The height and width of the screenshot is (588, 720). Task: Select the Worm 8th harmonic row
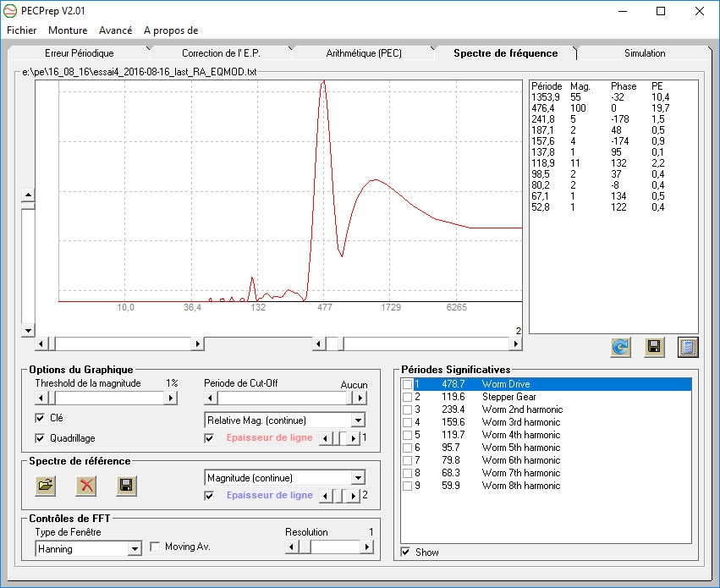click(546, 486)
